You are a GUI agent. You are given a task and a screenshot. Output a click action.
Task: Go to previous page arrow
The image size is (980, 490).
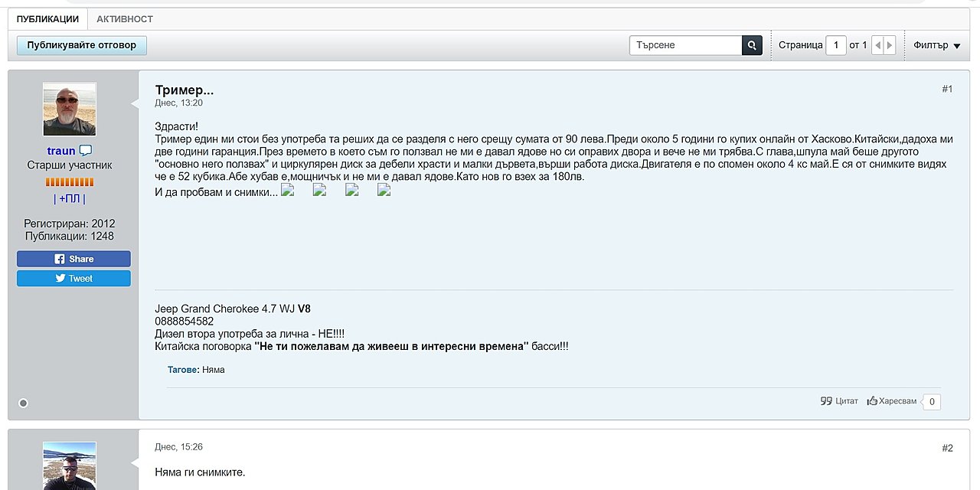pos(878,45)
